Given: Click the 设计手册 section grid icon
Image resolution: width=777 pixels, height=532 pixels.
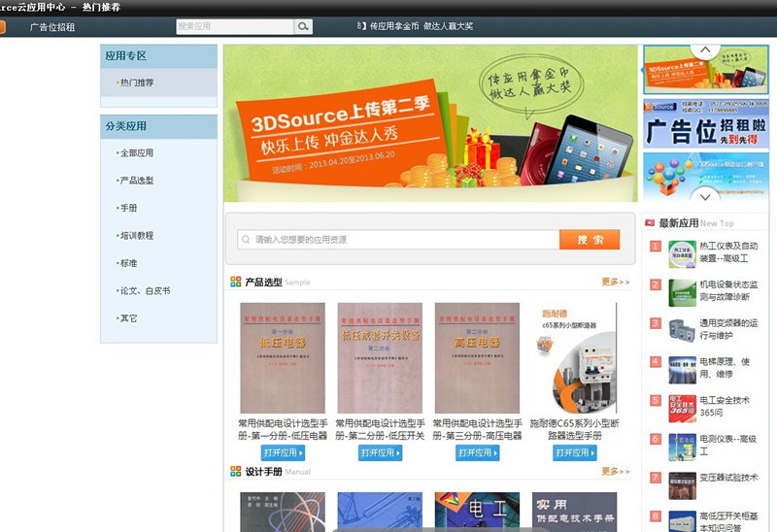Looking at the screenshot, I should click(235, 471).
